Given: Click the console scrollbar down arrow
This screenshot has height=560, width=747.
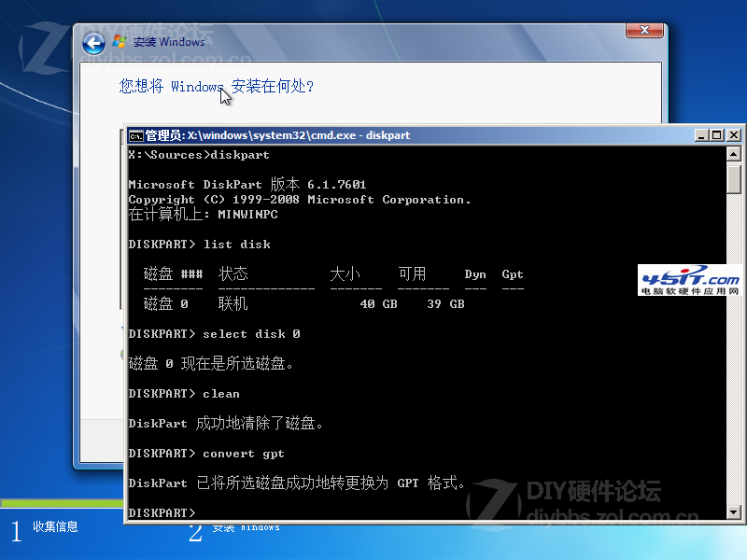Looking at the screenshot, I should [734, 512].
